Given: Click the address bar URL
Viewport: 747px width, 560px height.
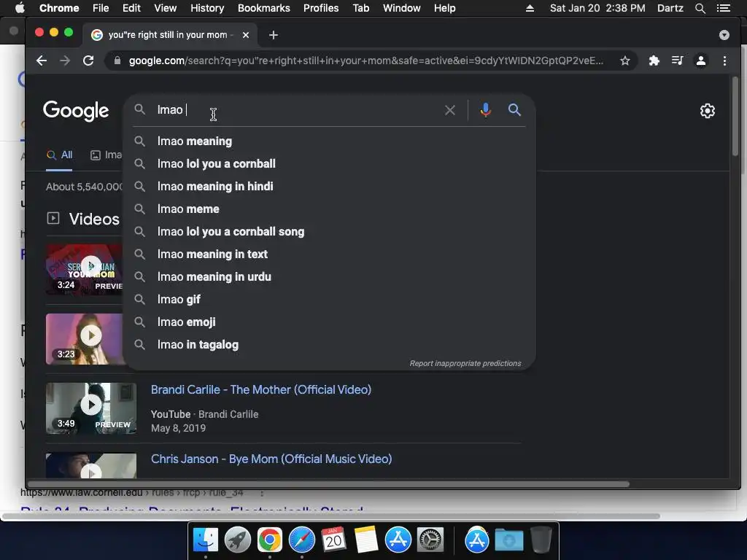Looking at the screenshot, I should [366, 61].
